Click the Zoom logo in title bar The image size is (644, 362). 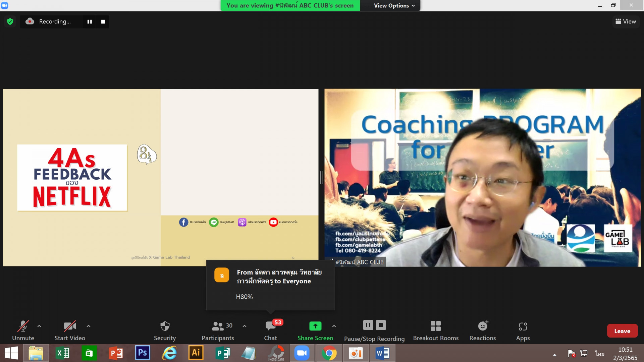click(x=5, y=5)
